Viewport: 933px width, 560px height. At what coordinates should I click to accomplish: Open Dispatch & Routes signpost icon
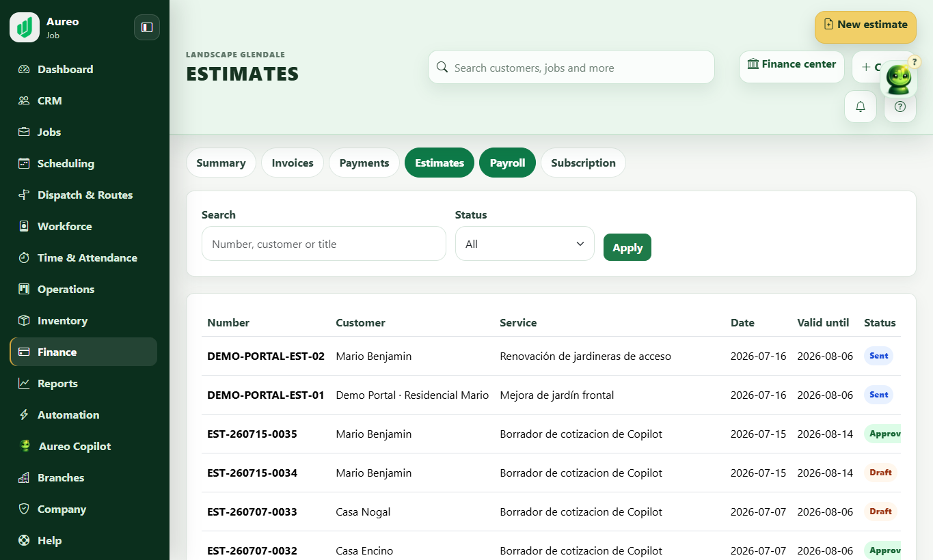(x=24, y=195)
